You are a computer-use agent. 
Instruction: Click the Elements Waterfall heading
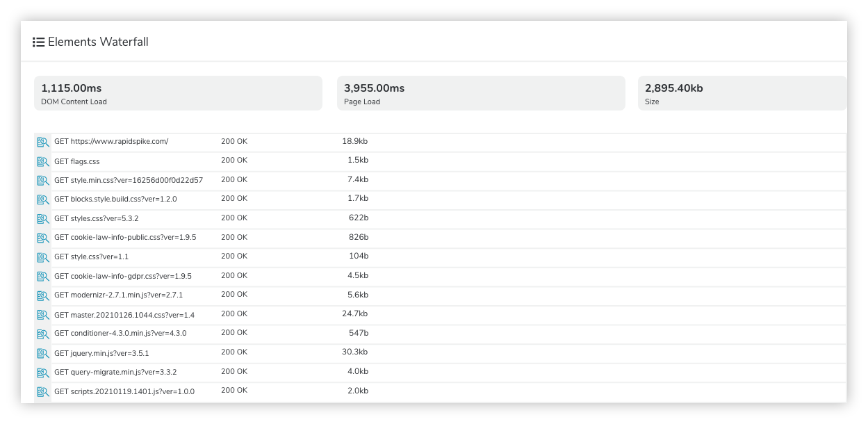point(98,42)
